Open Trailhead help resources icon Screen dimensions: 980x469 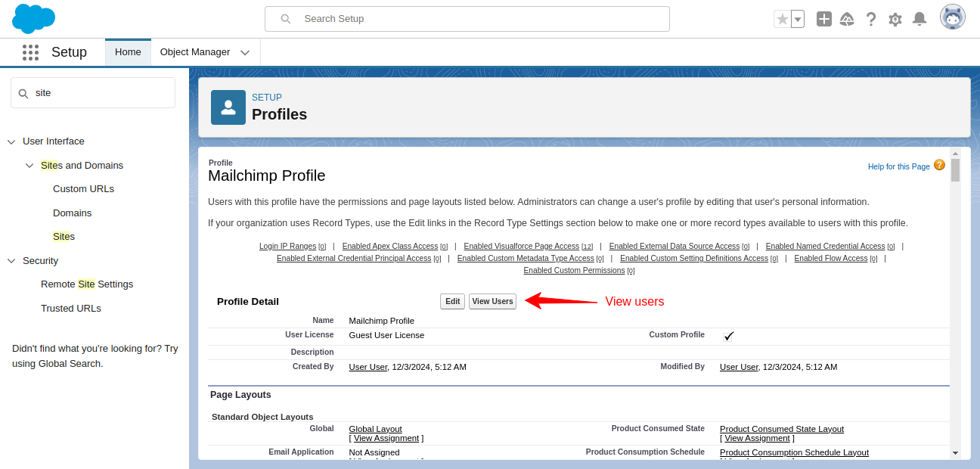tap(847, 19)
